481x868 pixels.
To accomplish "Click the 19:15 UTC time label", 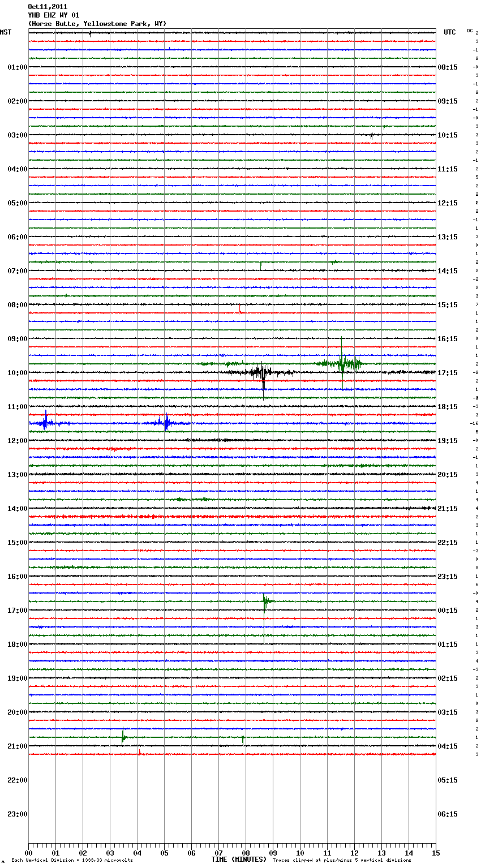I will [x=448, y=441].
